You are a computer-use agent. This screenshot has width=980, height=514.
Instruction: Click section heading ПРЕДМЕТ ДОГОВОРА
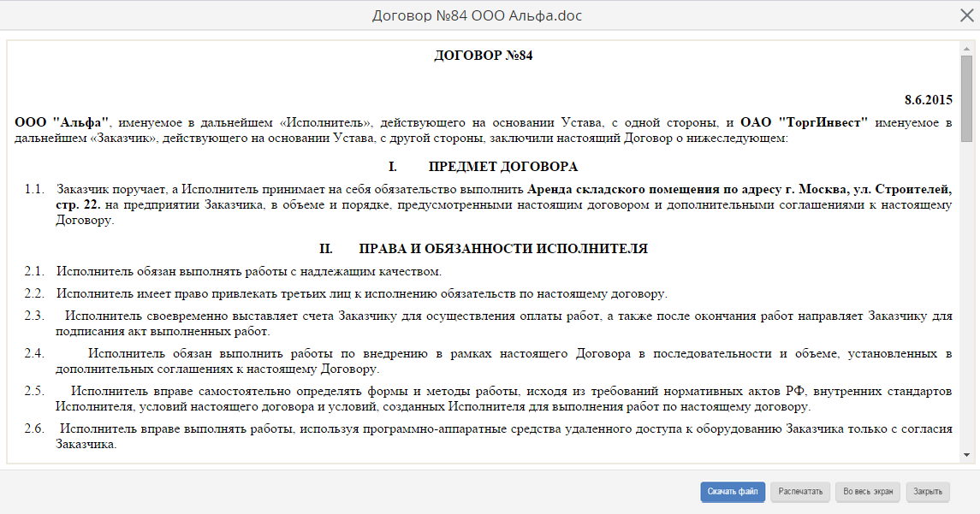coord(502,167)
